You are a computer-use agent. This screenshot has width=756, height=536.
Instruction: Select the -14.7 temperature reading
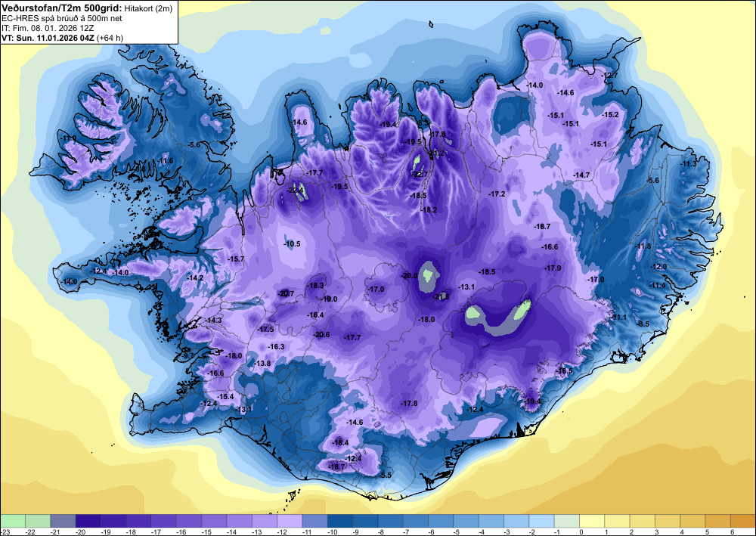click(581, 175)
